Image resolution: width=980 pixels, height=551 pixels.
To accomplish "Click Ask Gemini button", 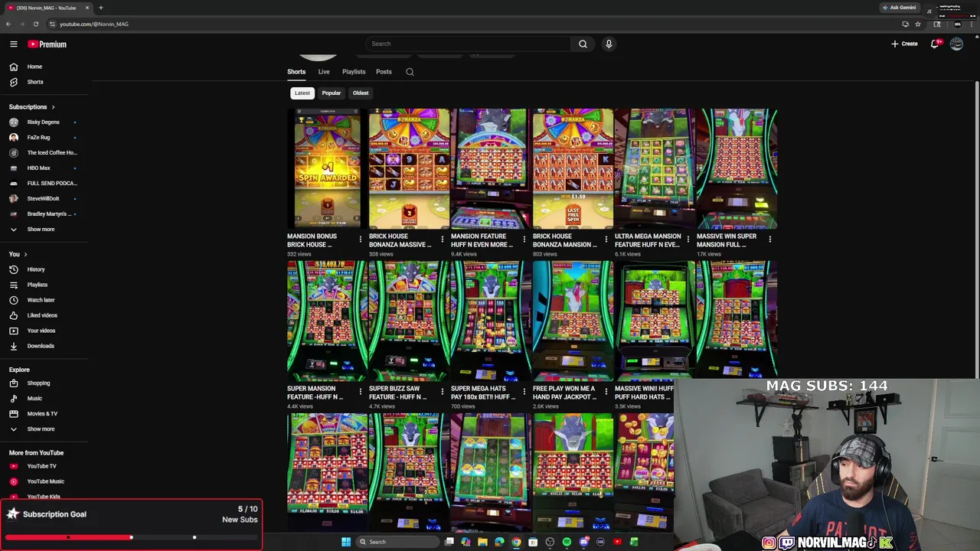I will pos(900,8).
